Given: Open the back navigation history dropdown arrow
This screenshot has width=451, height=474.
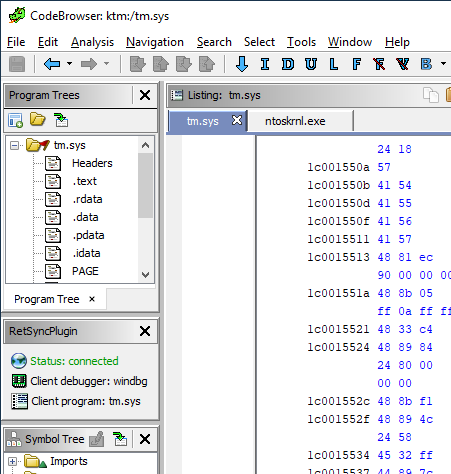Looking at the screenshot, I should (69, 63).
